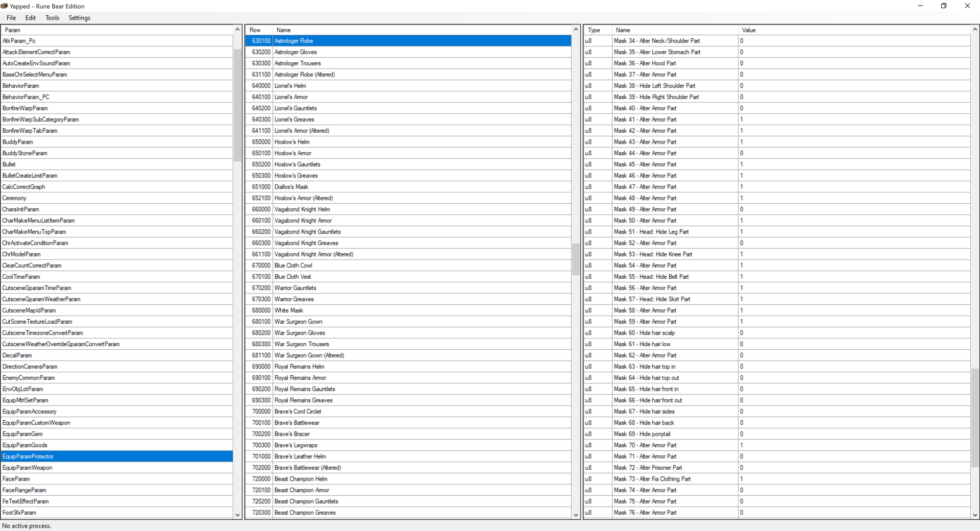The width and height of the screenshot is (980, 531).
Task: Click the fields panel scroll-down arrow
Action: coord(975,515)
